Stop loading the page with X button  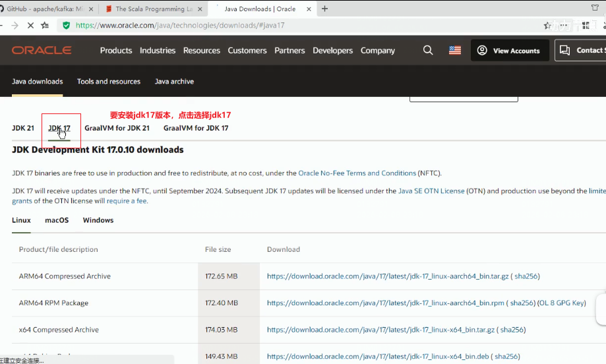pyautogui.click(x=30, y=26)
